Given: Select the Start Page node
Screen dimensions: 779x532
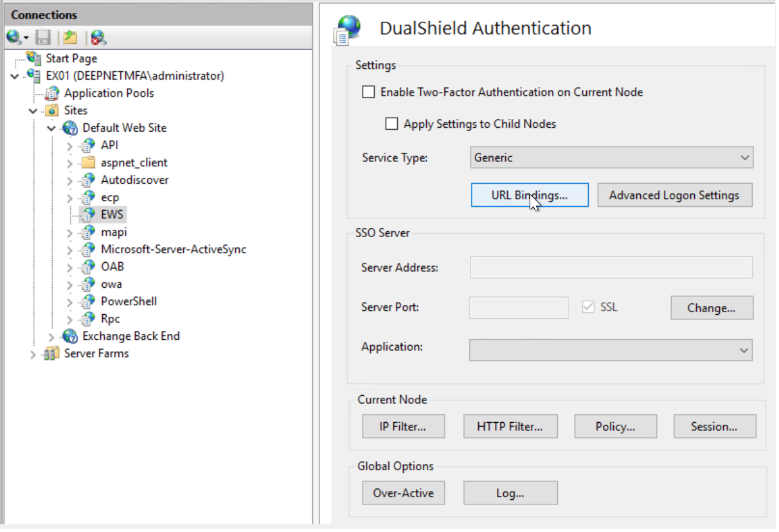Looking at the screenshot, I should pyautogui.click(x=71, y=58).
